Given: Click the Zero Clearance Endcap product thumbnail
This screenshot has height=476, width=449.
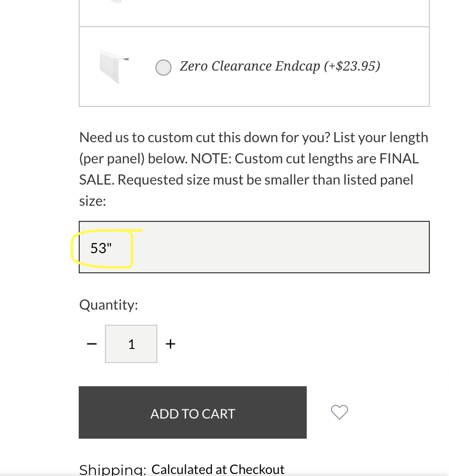Looking at the screenshot, I should [x=114, y=66].
